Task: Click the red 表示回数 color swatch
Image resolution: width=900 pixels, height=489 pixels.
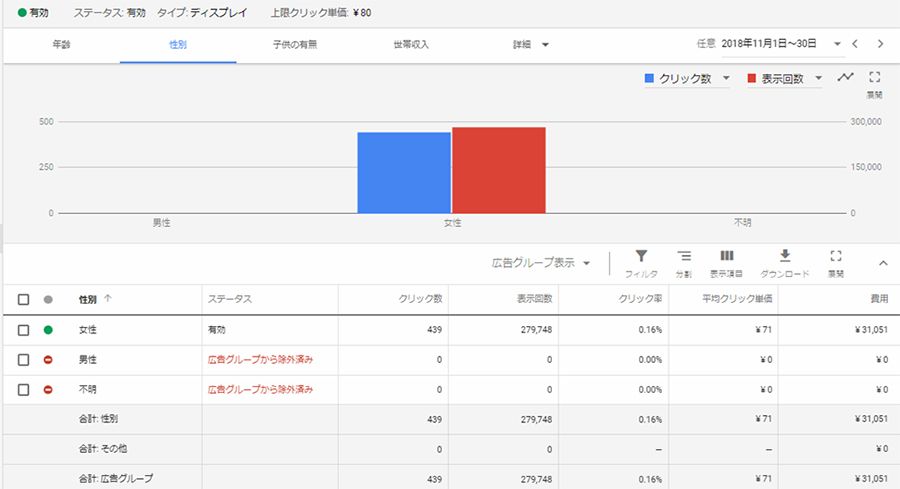Action: click(x=751, y=79)
